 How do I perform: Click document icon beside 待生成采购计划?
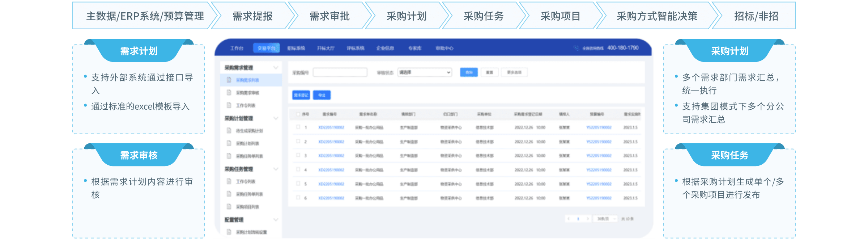point(229,131)
